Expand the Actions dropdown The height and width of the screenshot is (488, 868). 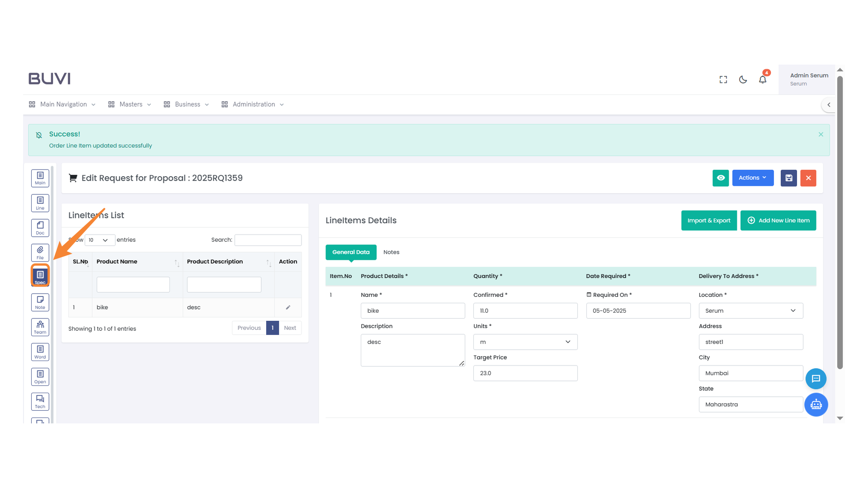tap(752, 178)
